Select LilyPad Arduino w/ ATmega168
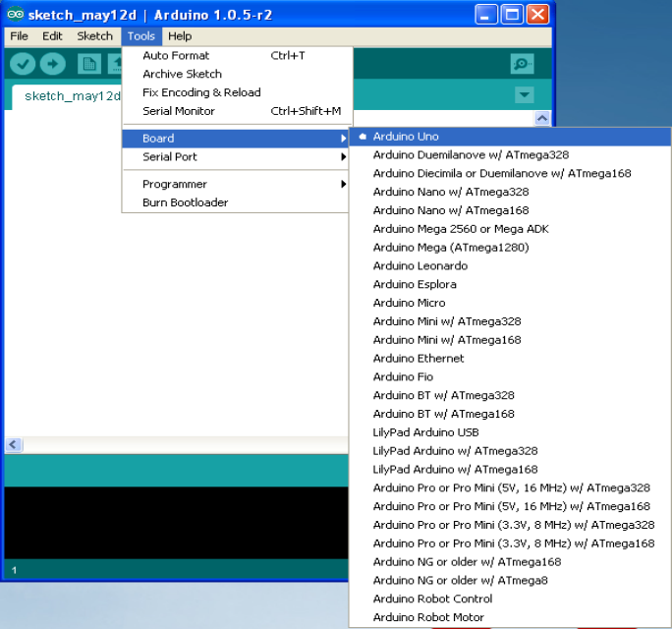Image resolution: width=672 pixels, height=629 pixels. [510, 470]
